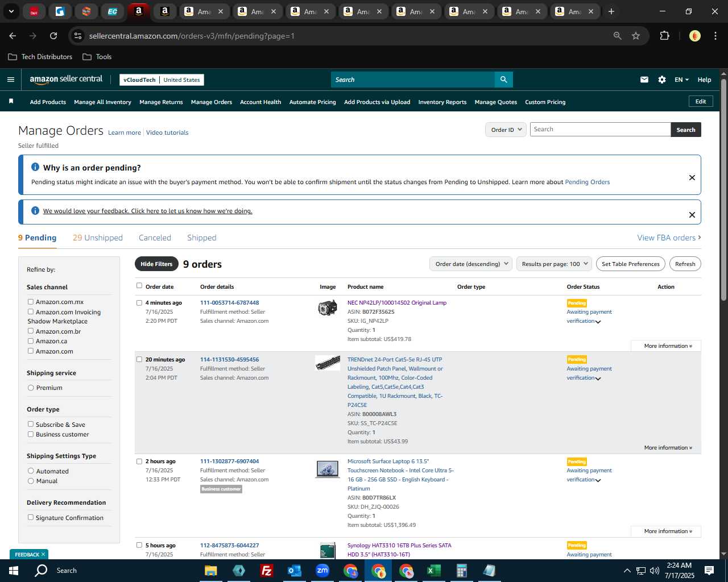Open the Results per page dropdown
728x582 pixels.
click(x=555, y=264)
